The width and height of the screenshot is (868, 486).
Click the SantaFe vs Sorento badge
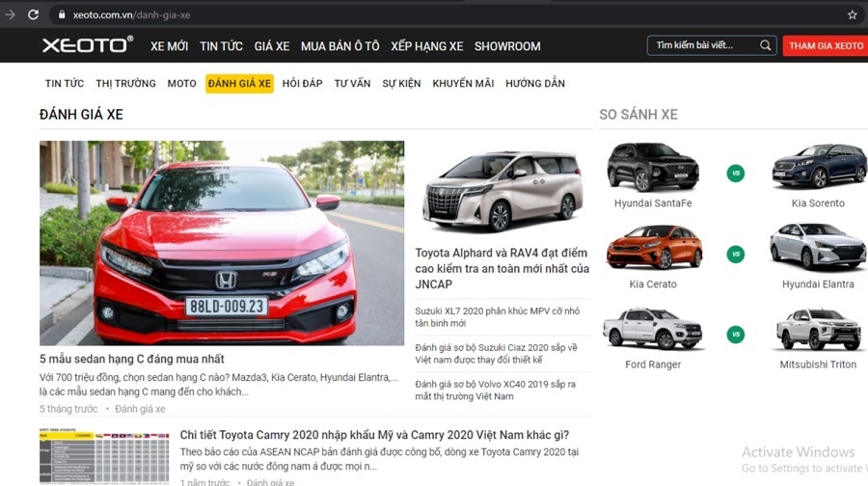[x=736, y=174]
